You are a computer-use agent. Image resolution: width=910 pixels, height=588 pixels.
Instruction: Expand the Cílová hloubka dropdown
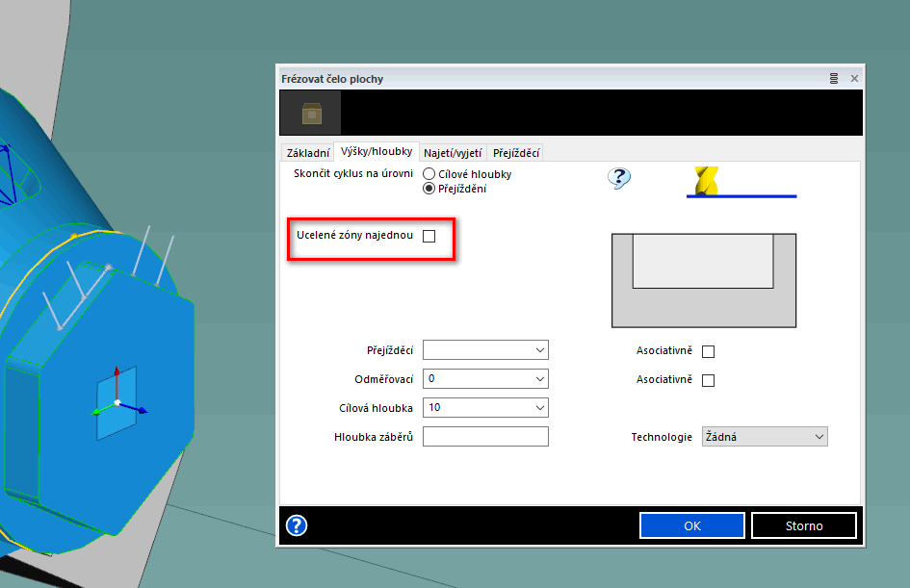[x=538, y=408]
